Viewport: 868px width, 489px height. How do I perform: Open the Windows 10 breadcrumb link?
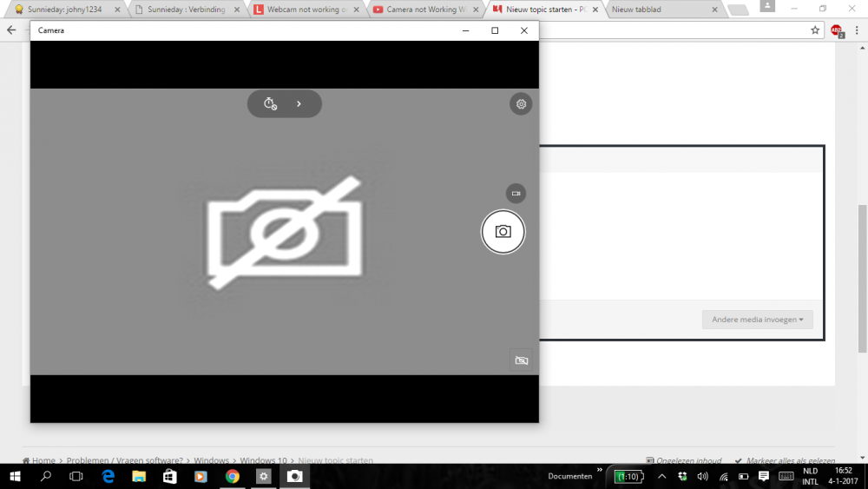point(264,460)
